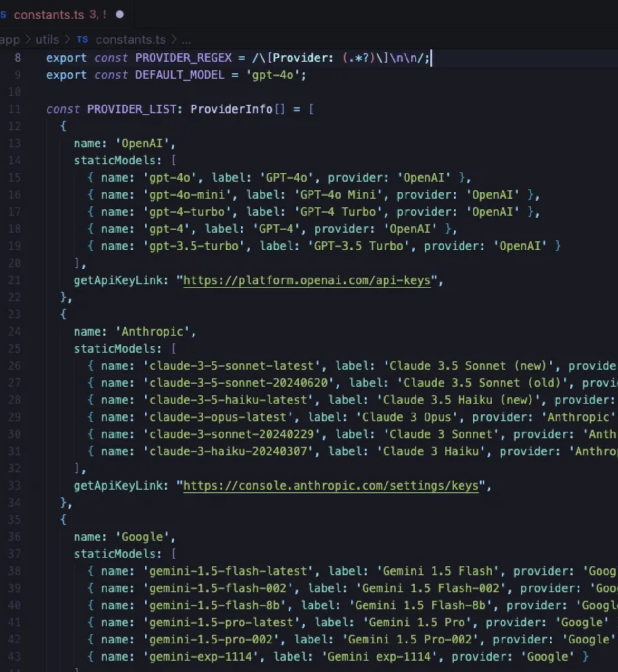Click the 'claude-3-5-sonnet-20240620' model name

pyautogui.click(x=239, y=383)
